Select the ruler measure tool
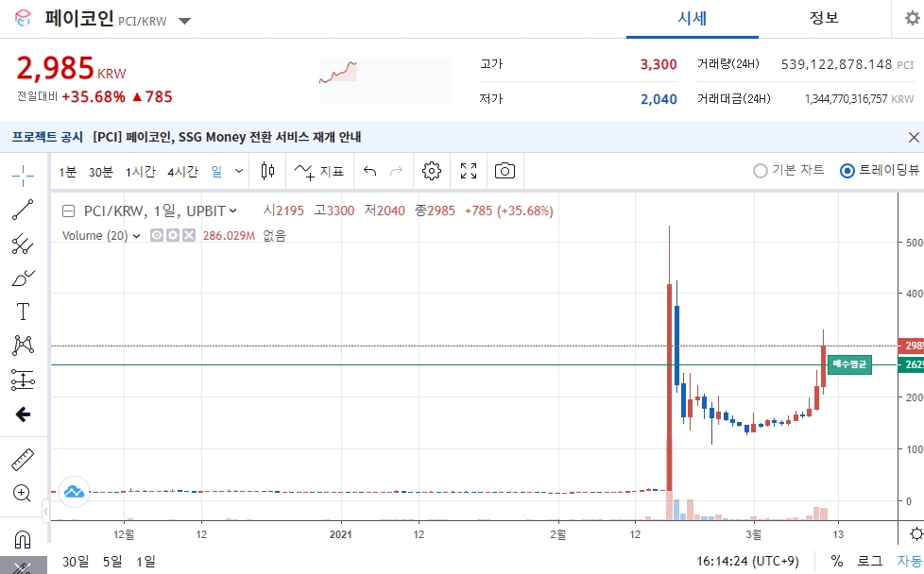This screenshot has width=924, height=574. click(23, 459)
